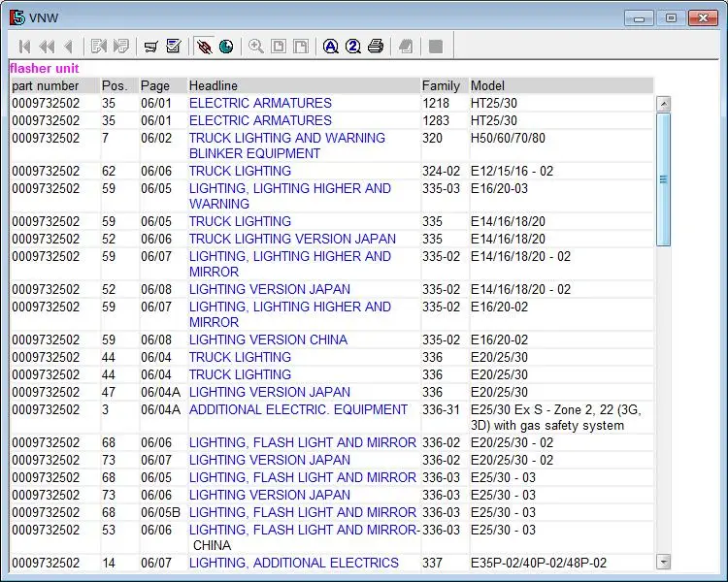The image size is (728, 582).
Task: Open LIGHTING, LIGHTING HIGHER AND MIRROR for E16/20-02
Action: tap(289, 314)
